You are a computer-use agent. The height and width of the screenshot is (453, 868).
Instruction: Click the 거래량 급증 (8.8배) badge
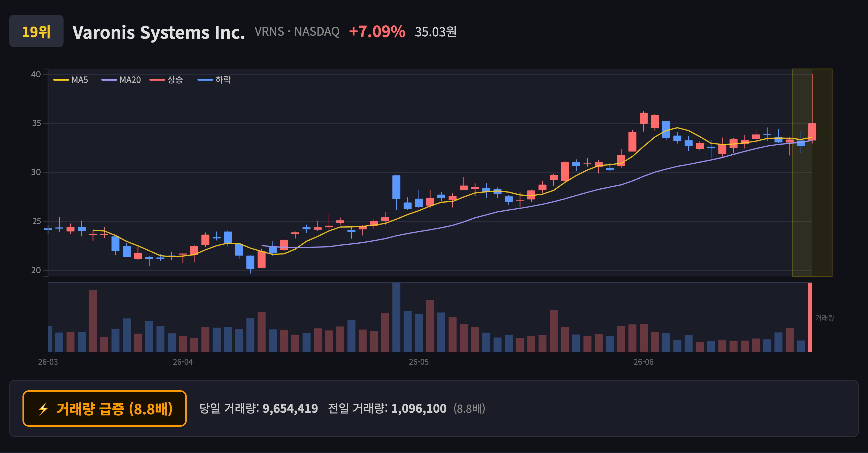tap(104, 409)
